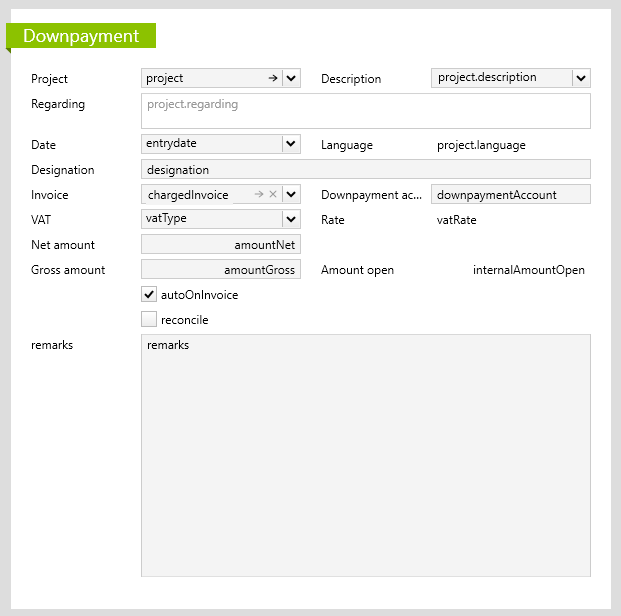The image size is (621, 616).
Task: Expand the Project dropdown arrow
Action: pyautogui.click(x=291, y=78)
